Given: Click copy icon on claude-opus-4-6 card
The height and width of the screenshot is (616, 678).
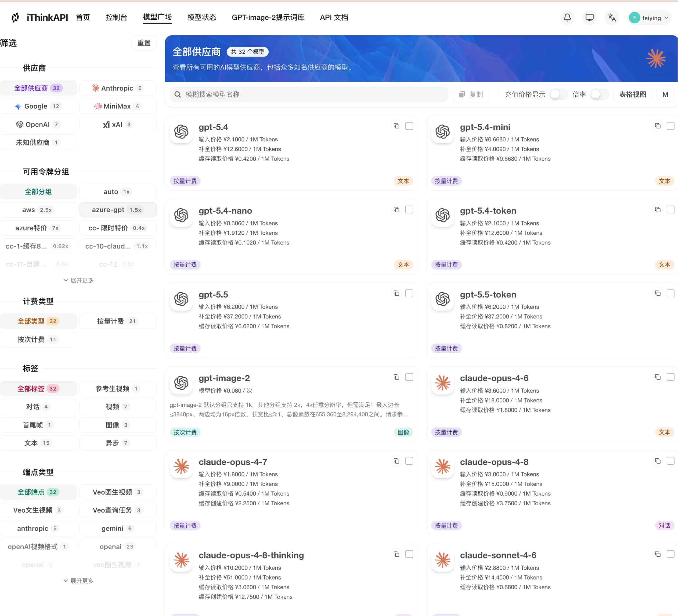Looking at the screenshot, I should pyautogui.click(x=658, y=377).
